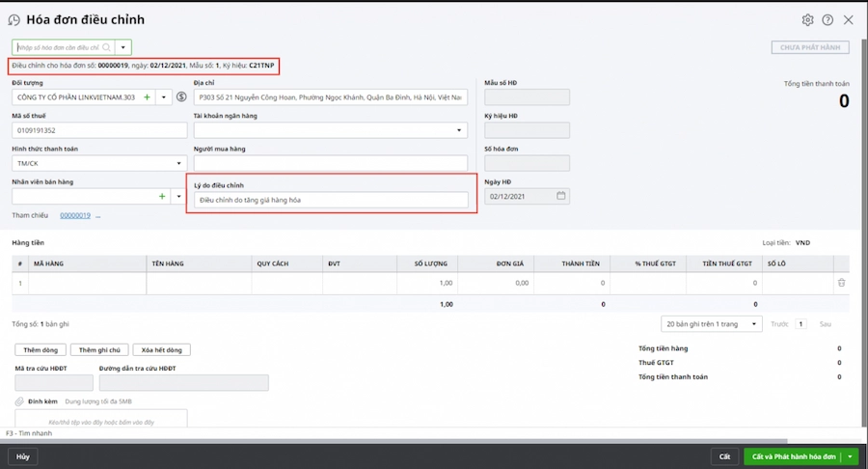Click the search magnifier in invoice number box
This screenshot has width=868, height=469.
[106, 46]
